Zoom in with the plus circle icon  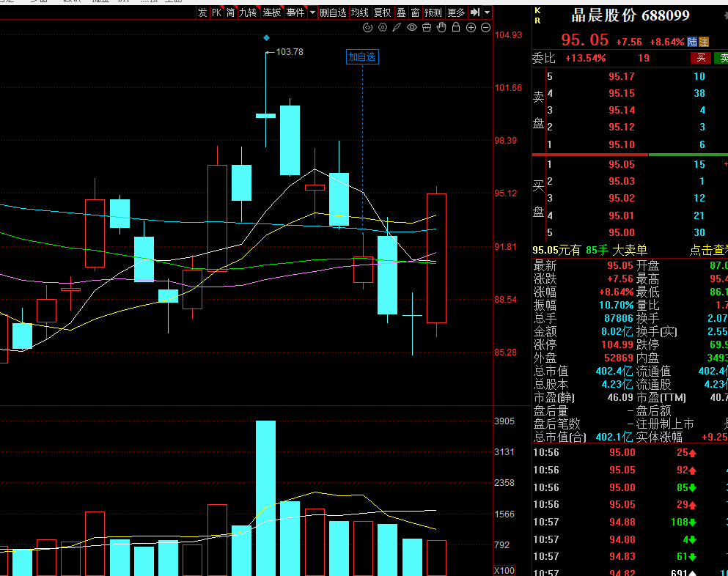[471, 27]
